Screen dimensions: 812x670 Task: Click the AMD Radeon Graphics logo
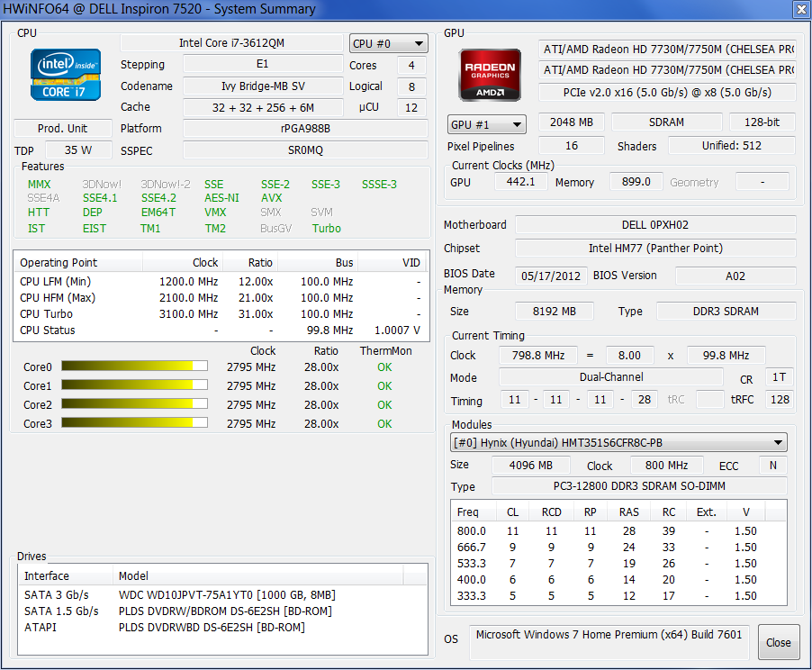click(x=489, y=75)
